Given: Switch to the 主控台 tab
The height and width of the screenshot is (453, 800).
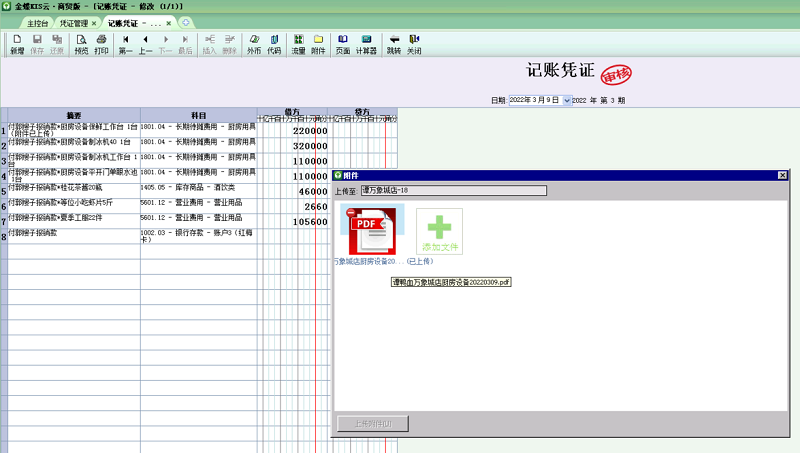Looking at the screenshot, I should click(x=37, y=22).
